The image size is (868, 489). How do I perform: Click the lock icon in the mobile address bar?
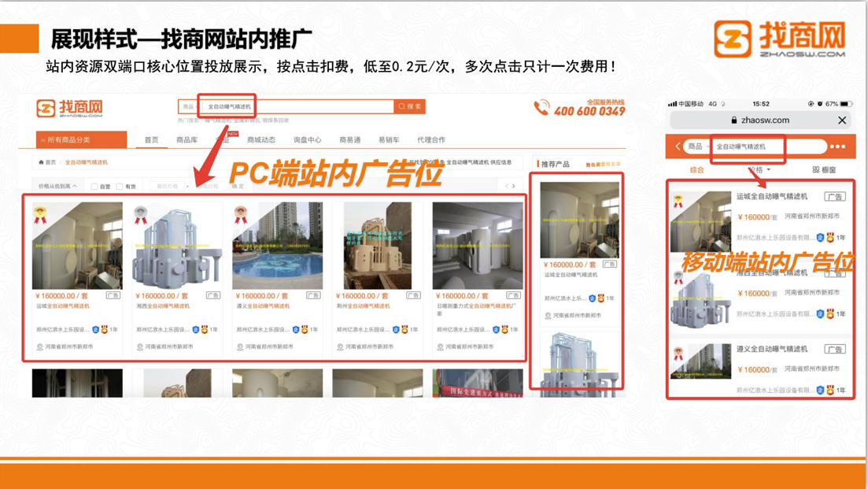pyautogui.click(x=734, y=120)
